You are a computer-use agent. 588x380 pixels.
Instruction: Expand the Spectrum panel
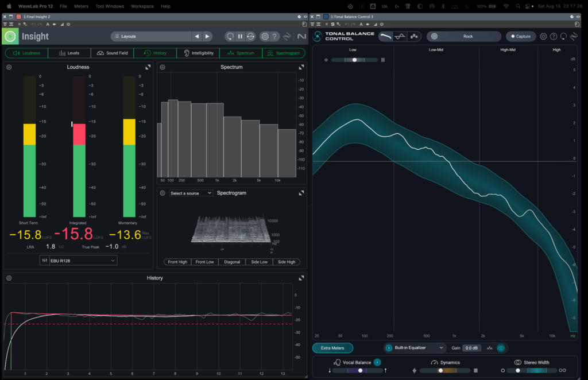coord(301,67)
